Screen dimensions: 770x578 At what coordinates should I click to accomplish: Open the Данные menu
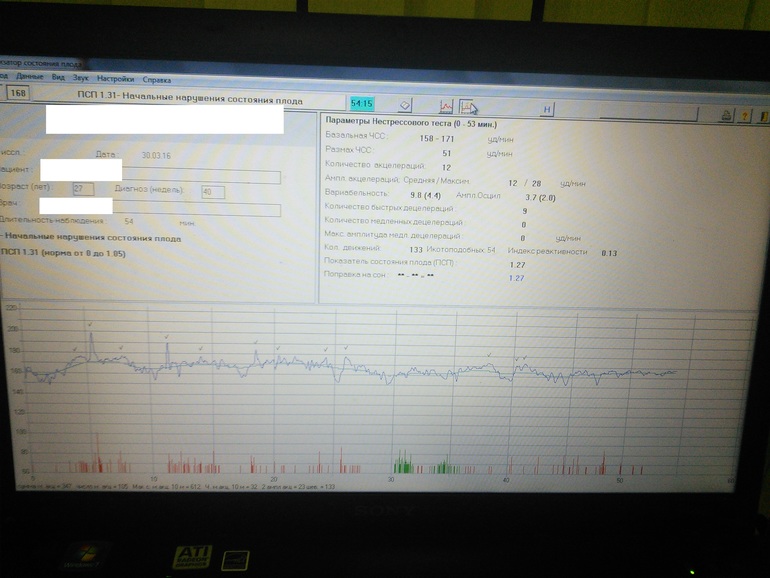pyautogui.click(x=30, y=79)
